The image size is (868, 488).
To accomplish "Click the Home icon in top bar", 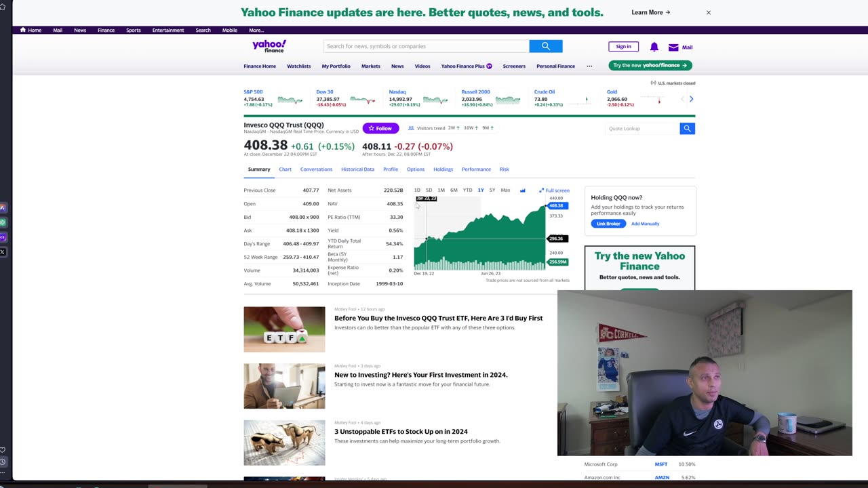I will pyautogui.click(x=23, y=30).
